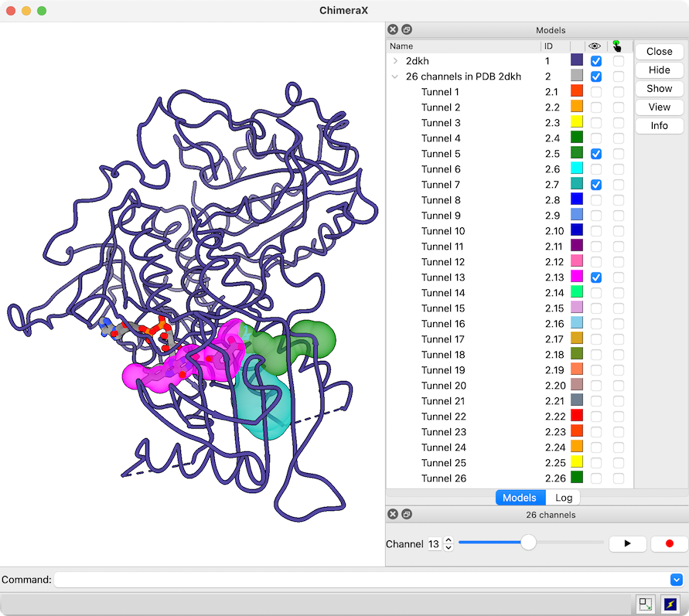Image resolution: width=689 pixels, height=616 pixels.
Task: Click inside the Command input field
Action: (360, 580)
